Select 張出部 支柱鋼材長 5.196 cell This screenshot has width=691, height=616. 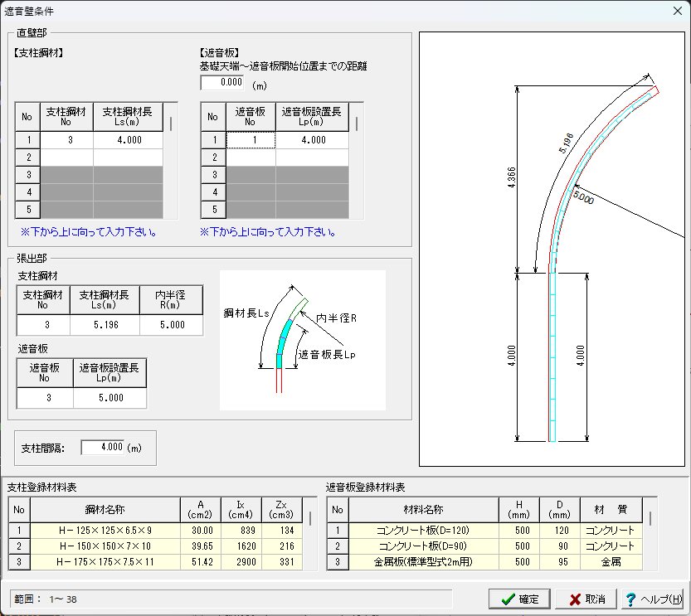point(105,326)
